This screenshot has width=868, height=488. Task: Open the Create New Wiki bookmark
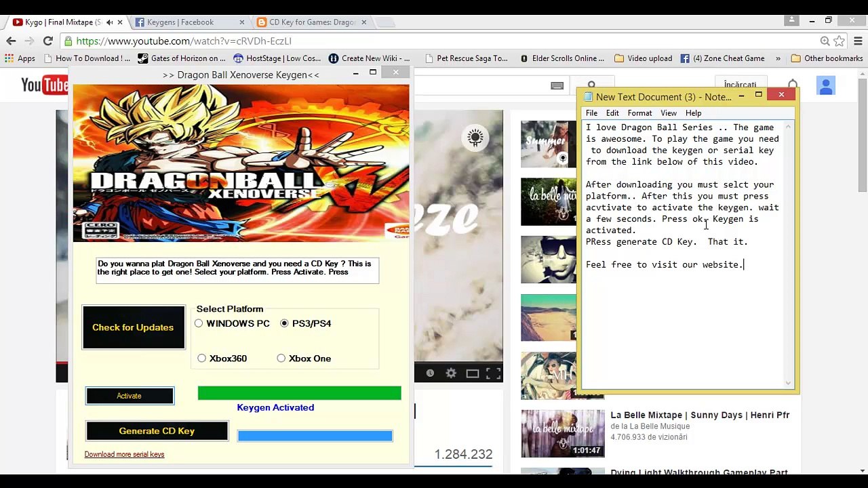369,58
